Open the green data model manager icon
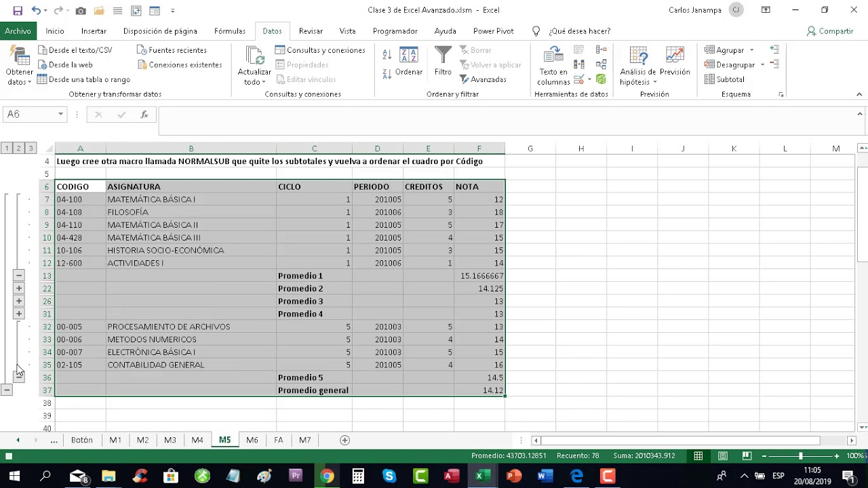The image size is (868, 488). 601,79
